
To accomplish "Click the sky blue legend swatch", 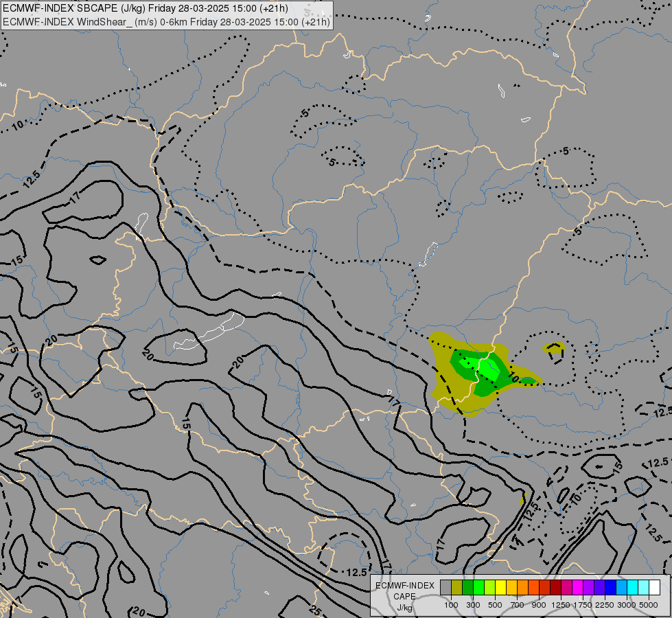I will (x=621, y=588).
